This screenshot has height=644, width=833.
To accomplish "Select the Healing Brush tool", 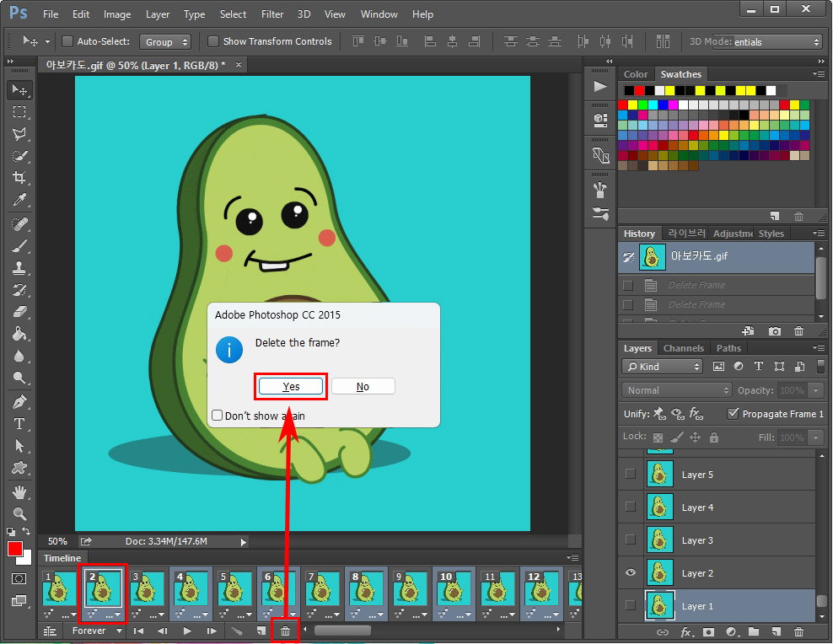I will point(19,224).
